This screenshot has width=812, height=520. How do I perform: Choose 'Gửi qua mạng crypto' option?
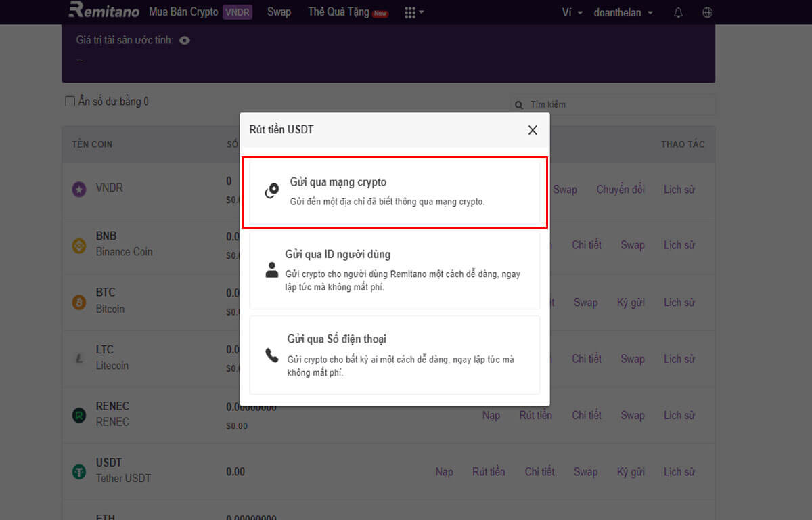(394, 192)
